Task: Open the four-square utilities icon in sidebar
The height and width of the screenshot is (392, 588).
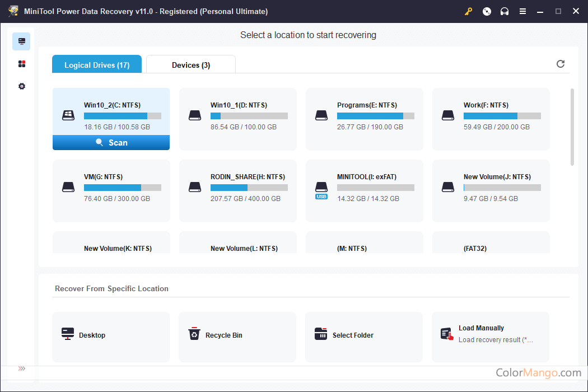Action: click(22, 64)
